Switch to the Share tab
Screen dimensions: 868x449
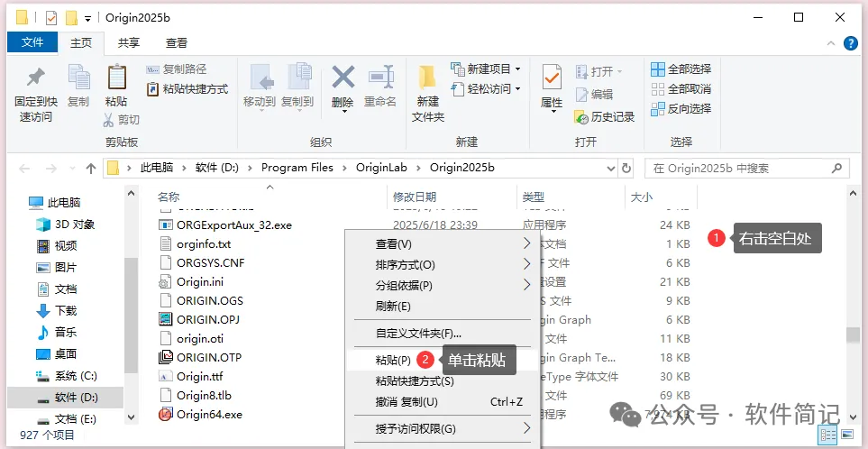(x=129, y=42)
